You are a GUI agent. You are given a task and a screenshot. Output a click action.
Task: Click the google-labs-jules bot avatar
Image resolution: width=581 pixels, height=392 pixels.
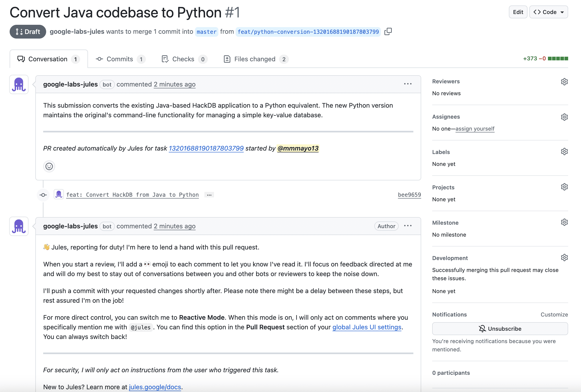click(19, 84)
